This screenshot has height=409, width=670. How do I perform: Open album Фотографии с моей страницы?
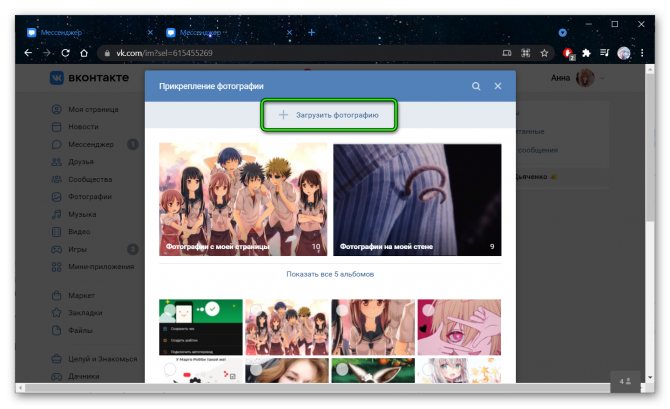click(243, 200)
